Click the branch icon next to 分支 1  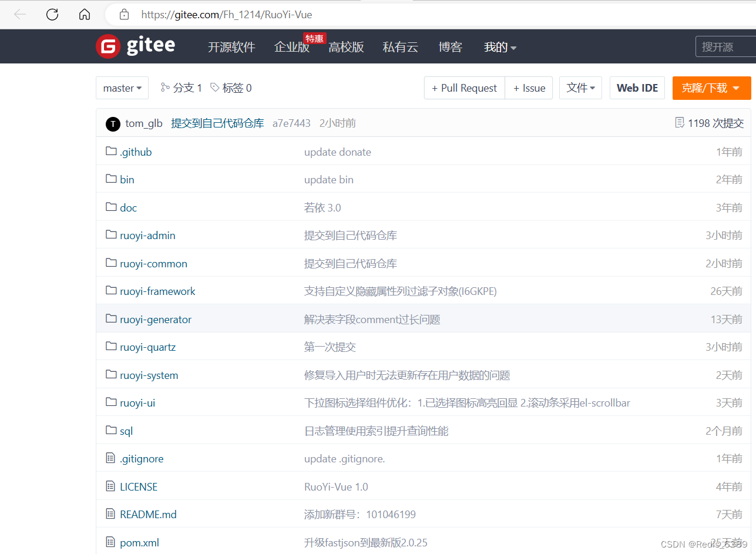click(x=165, y=88)
